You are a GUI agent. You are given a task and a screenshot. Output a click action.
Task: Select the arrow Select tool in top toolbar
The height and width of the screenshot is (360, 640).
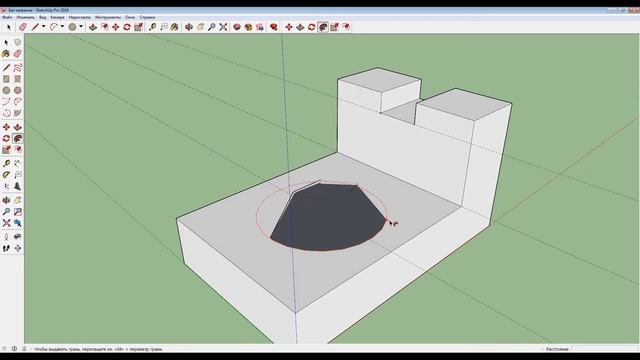click(9, 27)
